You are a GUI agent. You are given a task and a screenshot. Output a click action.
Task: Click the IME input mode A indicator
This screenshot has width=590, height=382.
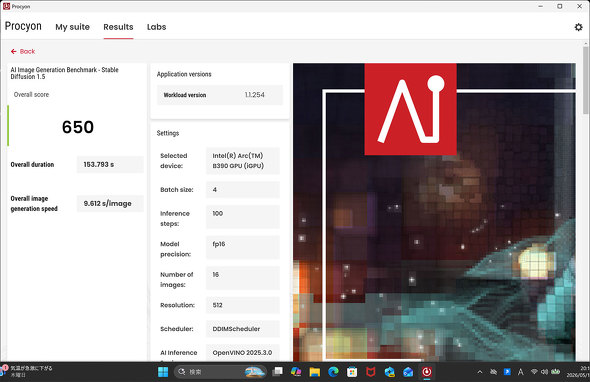[x=520, y=372]
